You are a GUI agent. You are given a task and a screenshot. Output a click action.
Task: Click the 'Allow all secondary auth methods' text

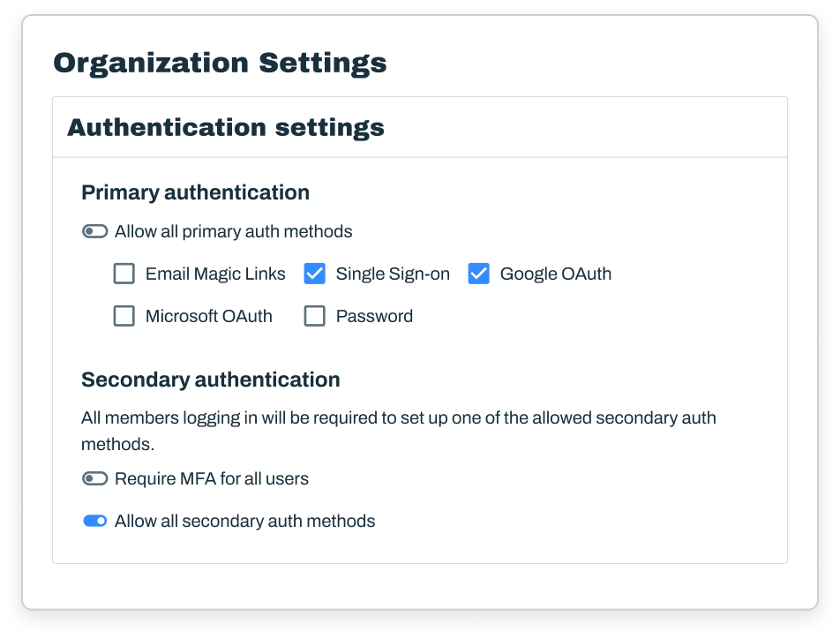[244, 521]
